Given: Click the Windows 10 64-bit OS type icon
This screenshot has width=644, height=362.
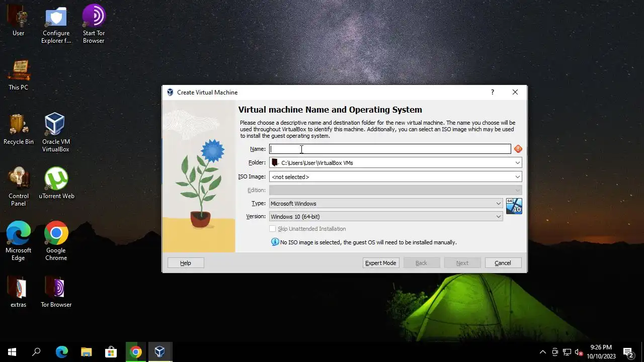Looking at the screenshot, I should coord(514,206).
